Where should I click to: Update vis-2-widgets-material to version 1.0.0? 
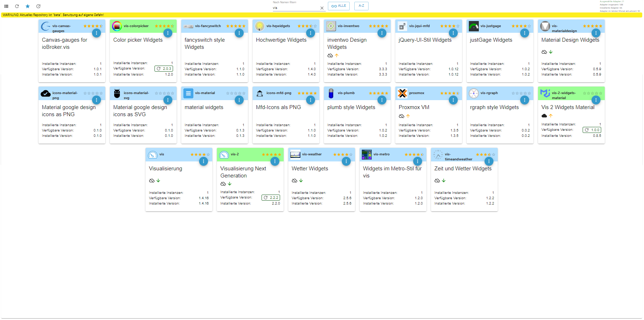(592, 130)
